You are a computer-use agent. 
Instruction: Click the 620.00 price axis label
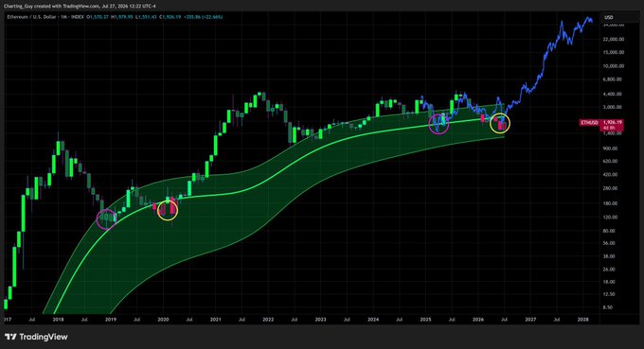pyautogui.click(x=611, y=161)
